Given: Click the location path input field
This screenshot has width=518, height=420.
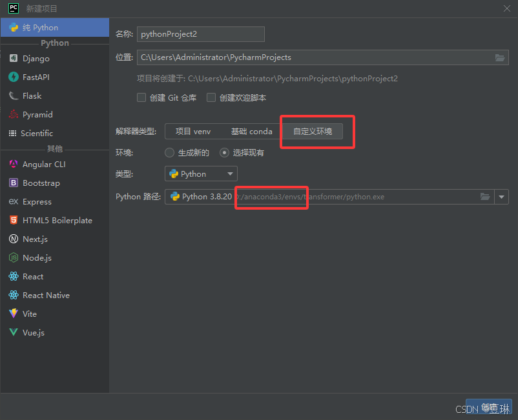Looking at the screenshot, I should click(323, 57).
